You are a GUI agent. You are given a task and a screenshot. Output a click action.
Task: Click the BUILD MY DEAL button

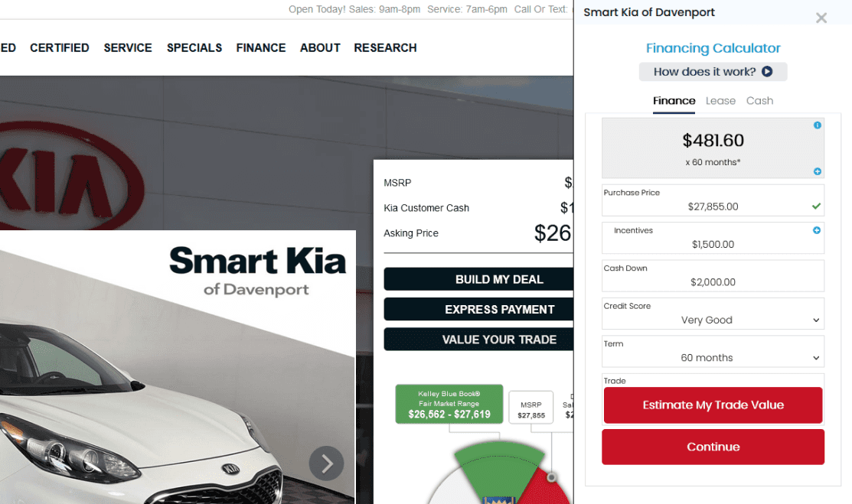tap(498, 279)
